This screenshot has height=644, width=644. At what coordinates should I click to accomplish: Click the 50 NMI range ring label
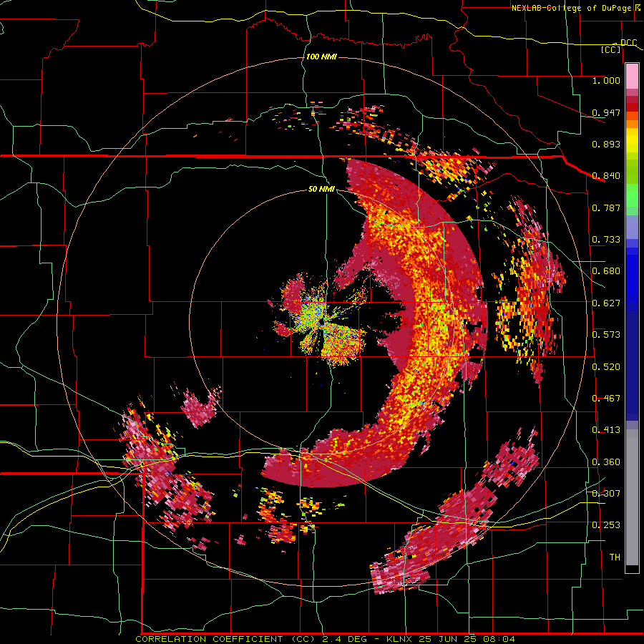[321, 190]
